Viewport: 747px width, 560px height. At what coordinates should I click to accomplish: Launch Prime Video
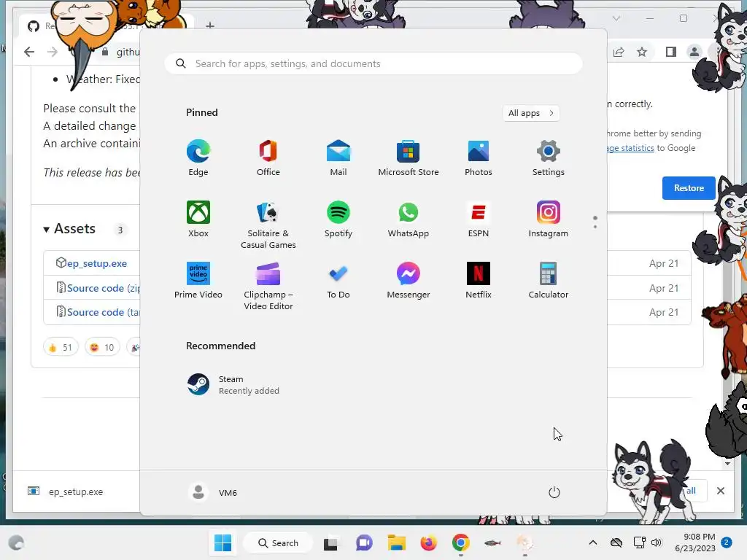198,281
